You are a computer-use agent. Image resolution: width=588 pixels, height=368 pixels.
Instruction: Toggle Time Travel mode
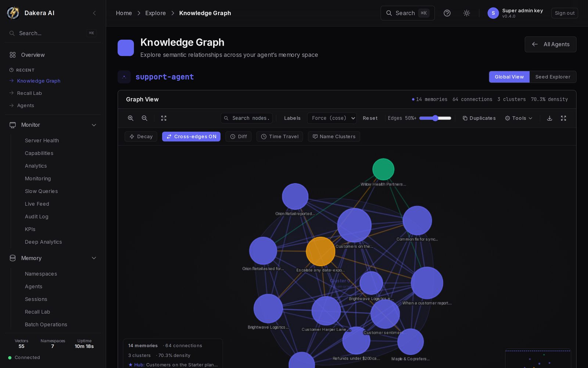coord(280,137)
